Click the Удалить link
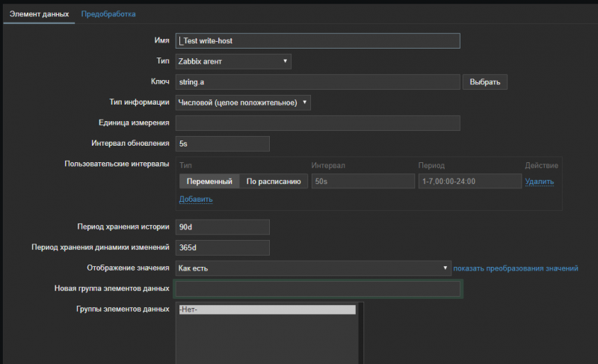598x364 pixels. click(539, 182)
